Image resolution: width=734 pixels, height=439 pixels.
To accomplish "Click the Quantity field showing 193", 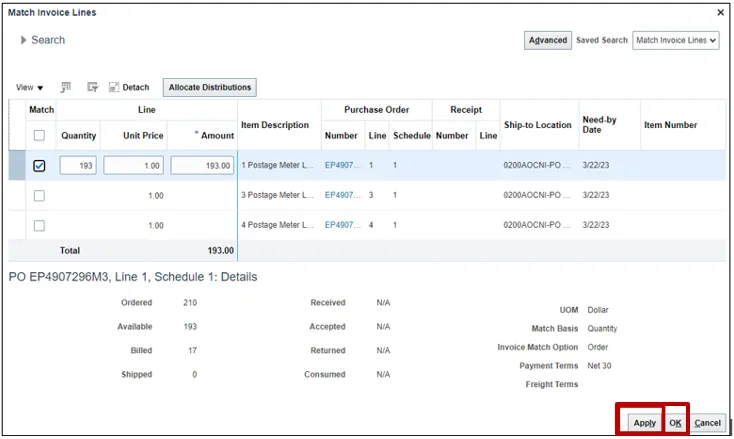I will pyautogui.click(x=78, y=166).
